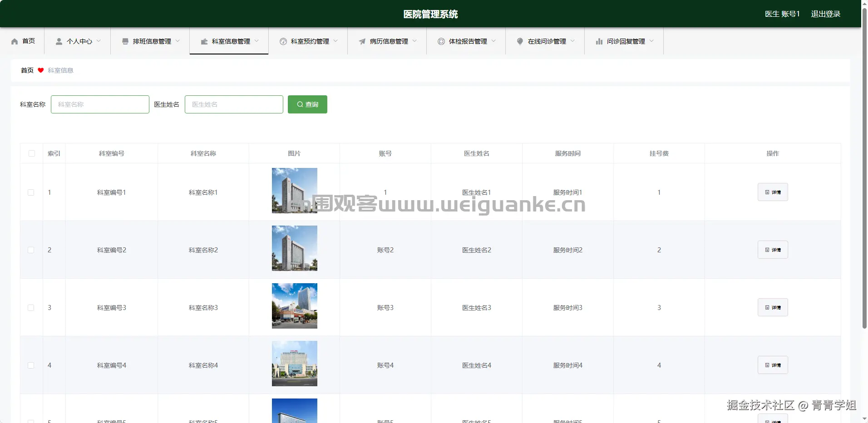Click the 挂号费 column header
This screenshot has height=423, width=868.
(659, 153)
